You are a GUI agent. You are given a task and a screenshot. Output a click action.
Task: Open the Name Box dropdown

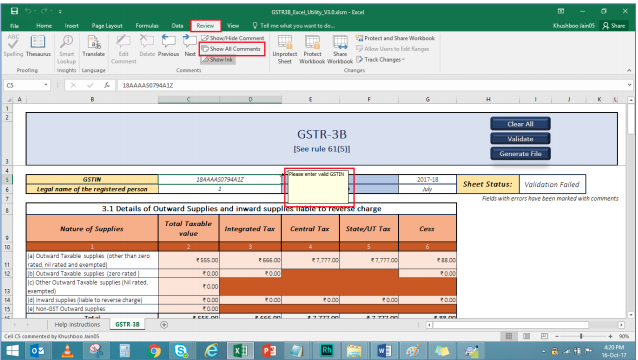(46, 85)
